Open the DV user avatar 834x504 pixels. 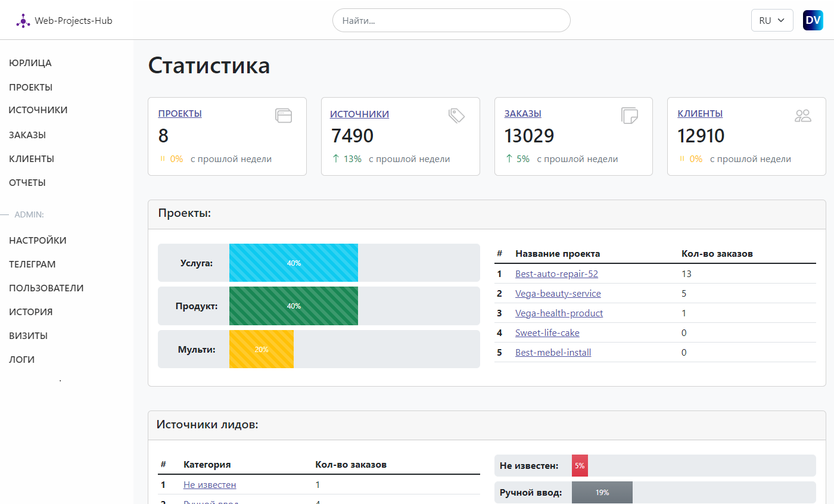[x=813, y=20]
